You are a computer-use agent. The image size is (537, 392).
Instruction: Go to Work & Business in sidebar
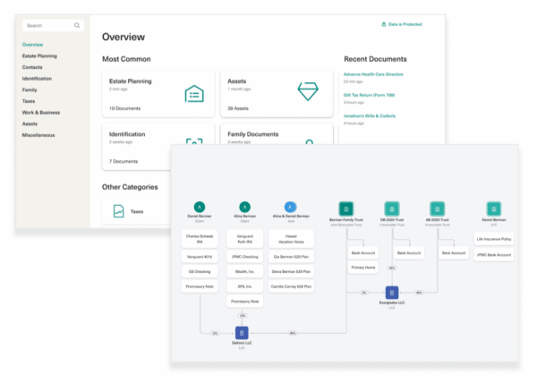point(41,112)
